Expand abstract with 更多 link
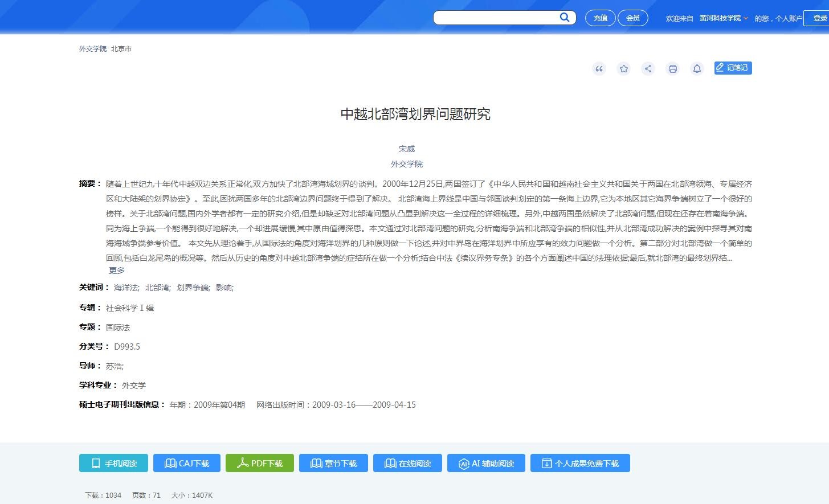Viewport: 829px width, 504px height. (117, 271)
